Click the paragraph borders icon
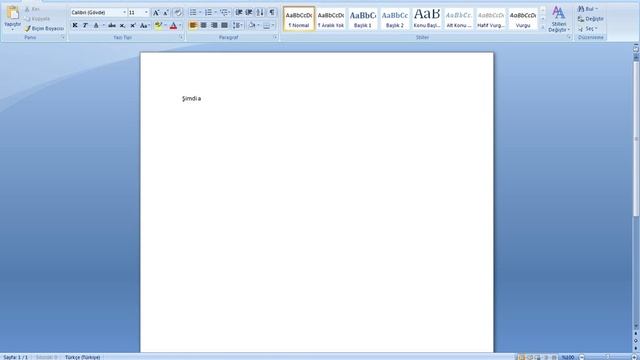 pos(267,25)
